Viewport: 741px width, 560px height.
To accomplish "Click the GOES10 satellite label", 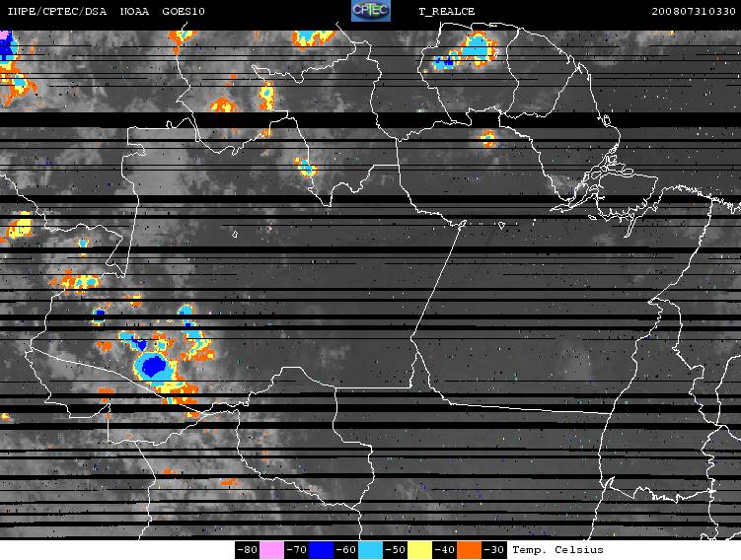I will 184,11.
